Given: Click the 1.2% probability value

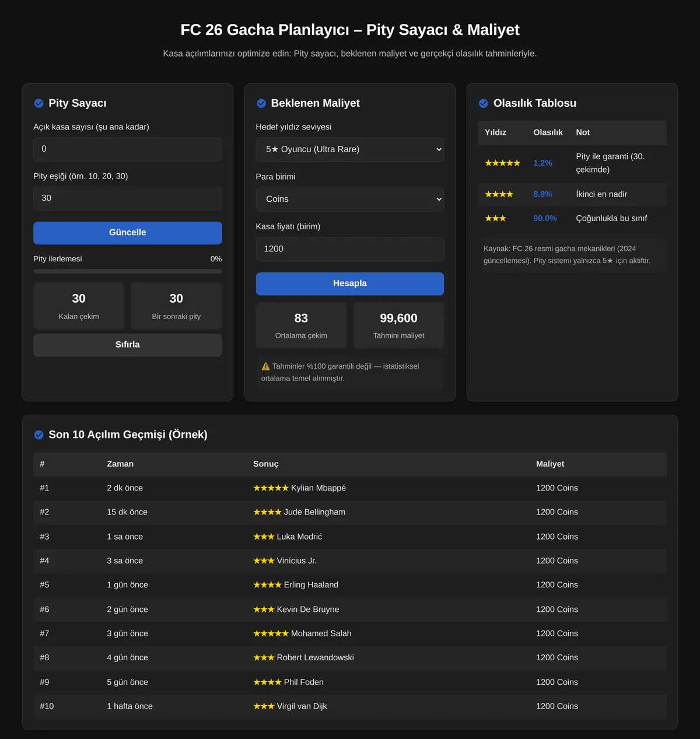Looking at the screenshot, I should pyautogui.click(x=542, y=163).
